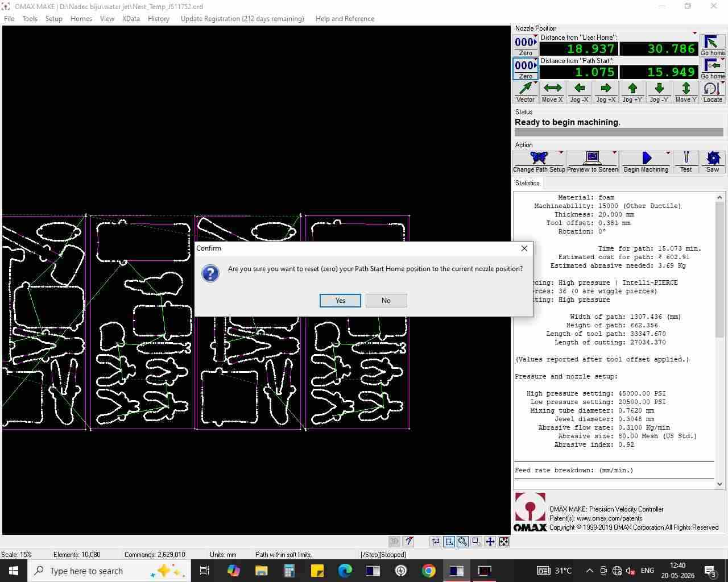The image size is (728, 582).
Task: Jog the nozzle in -X direction
Action: 579,92
